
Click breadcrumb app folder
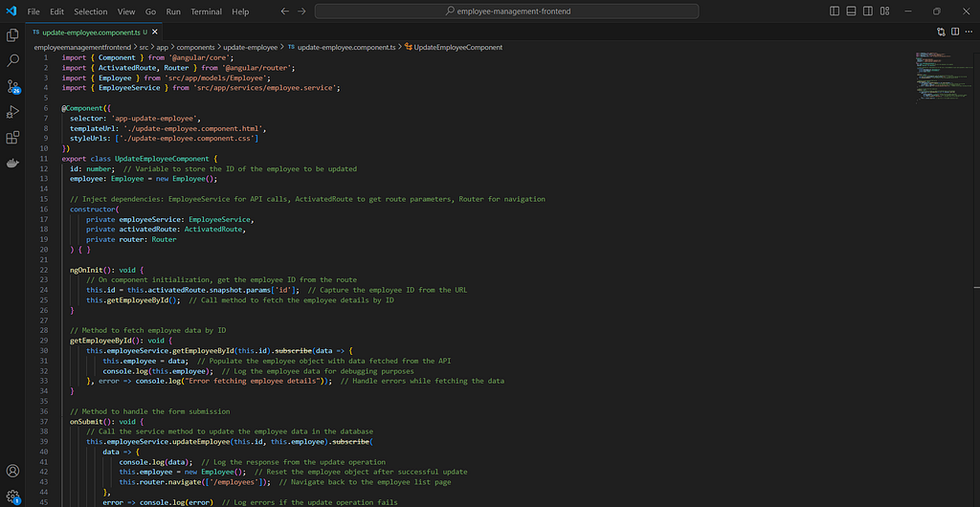click(x=163, y=47)
